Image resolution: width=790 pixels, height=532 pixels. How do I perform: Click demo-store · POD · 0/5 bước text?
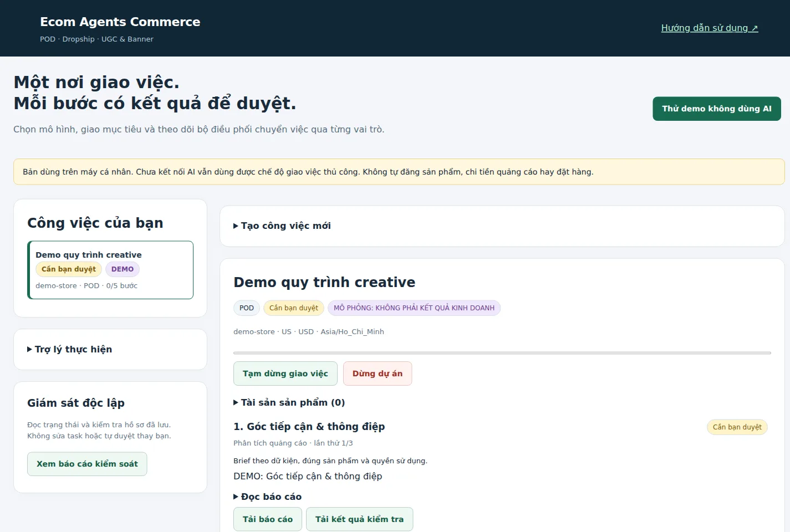(86, 286)
